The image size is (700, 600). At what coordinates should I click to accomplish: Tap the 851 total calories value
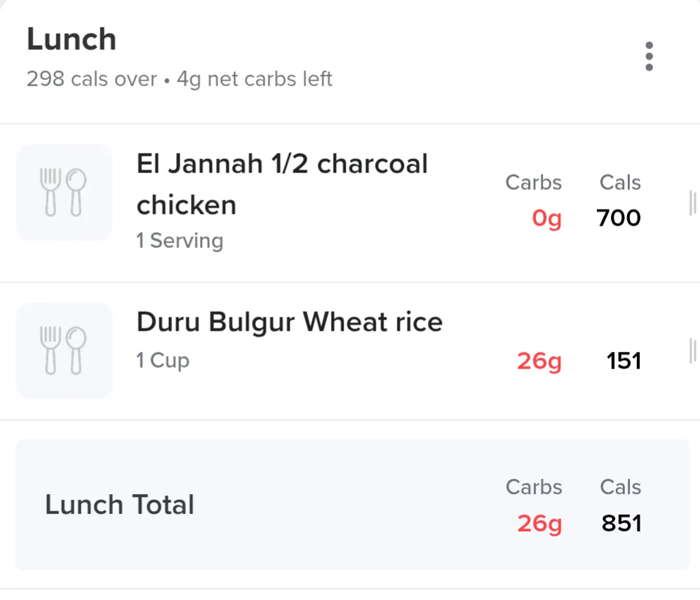(621, 524)
